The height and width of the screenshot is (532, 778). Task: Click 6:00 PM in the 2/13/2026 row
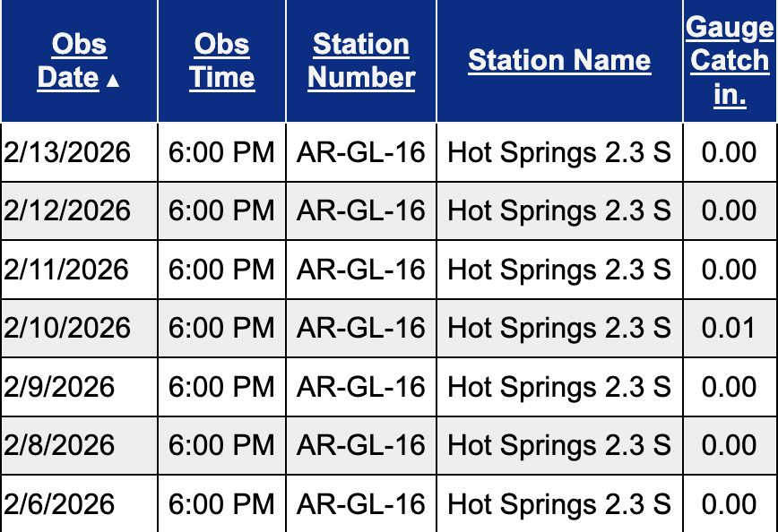point(222,152)
